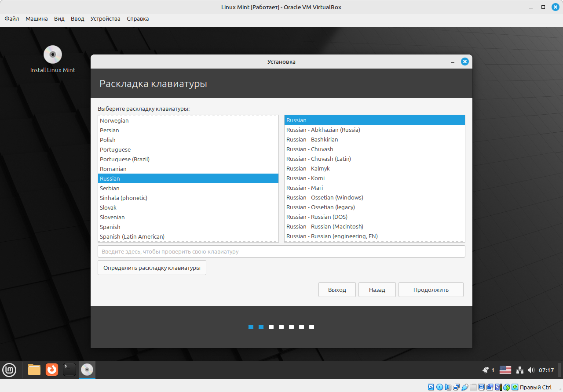Click the Выход button
This screenshot has height=392, width=563.
[x=337, y=290]
